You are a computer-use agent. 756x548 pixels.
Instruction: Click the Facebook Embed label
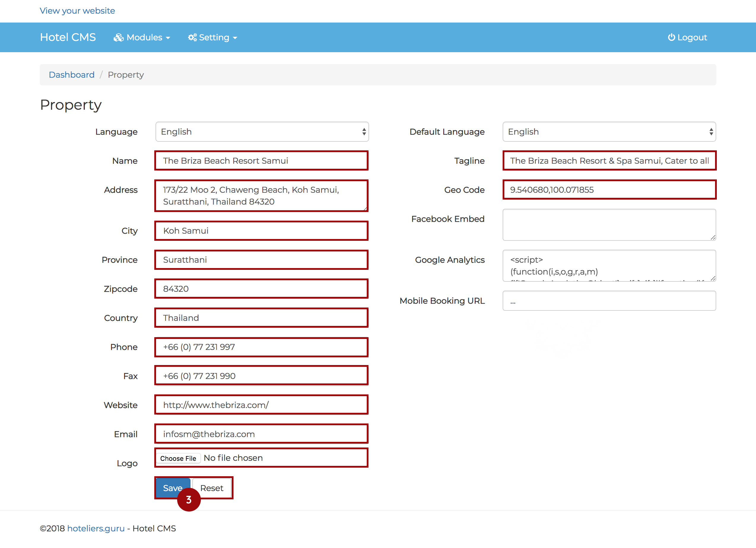pyautogui.click(x=448, y=219)
